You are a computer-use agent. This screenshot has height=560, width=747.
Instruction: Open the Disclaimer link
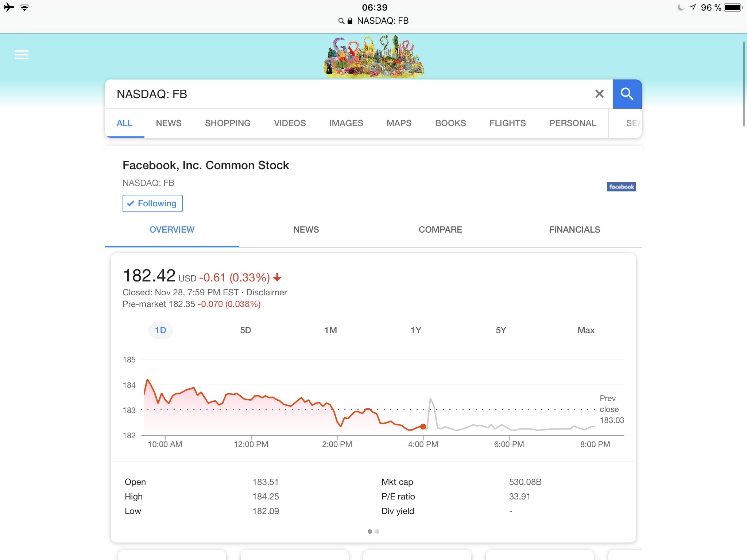click(x=267, y=292)
